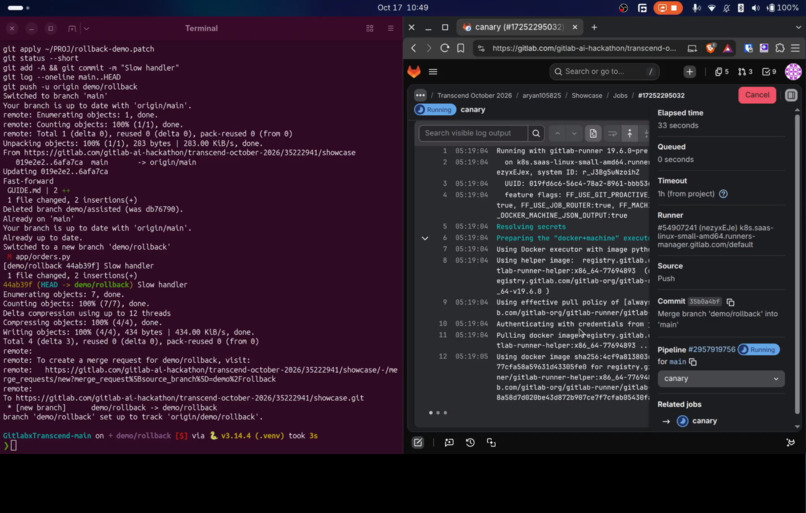Focus the Search visible log output field
Image resolution: width=806 pixels, height=513 pixels.
[473, 134]
